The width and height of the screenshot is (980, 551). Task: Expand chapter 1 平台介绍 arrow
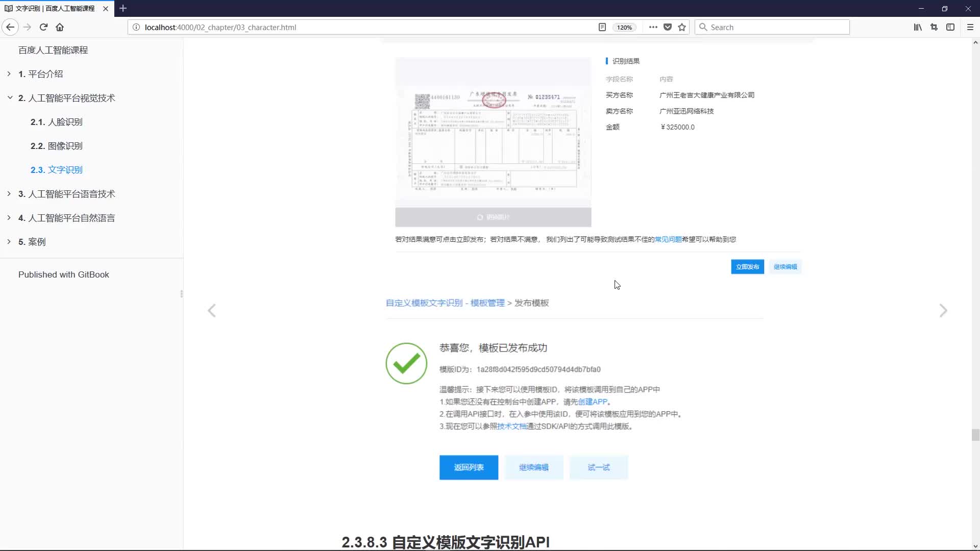pyautogui.click(x=9, y=73)
